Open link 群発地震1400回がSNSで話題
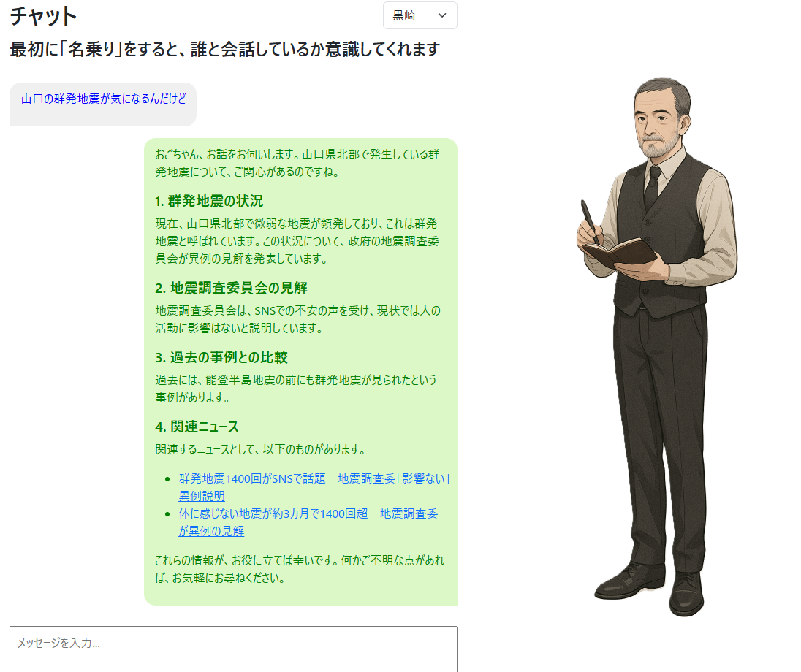Viewport: 801px width, 672px height. pos(314,487)
